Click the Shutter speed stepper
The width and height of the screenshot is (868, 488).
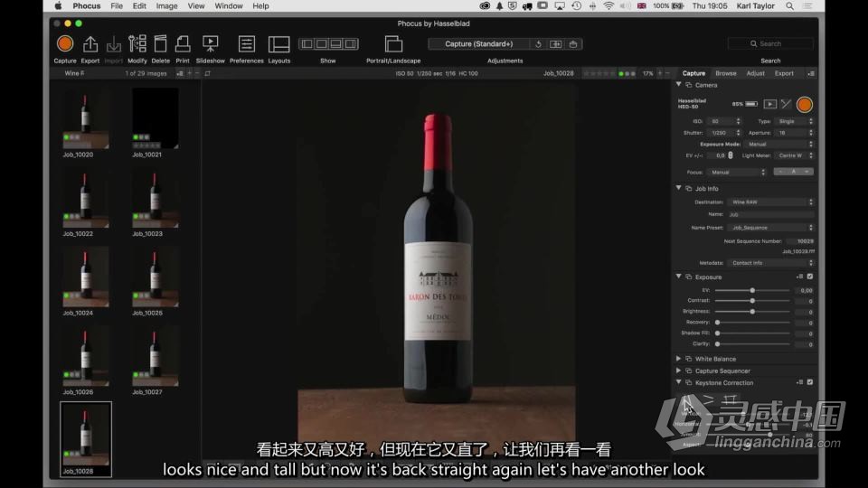coord(738,133)
